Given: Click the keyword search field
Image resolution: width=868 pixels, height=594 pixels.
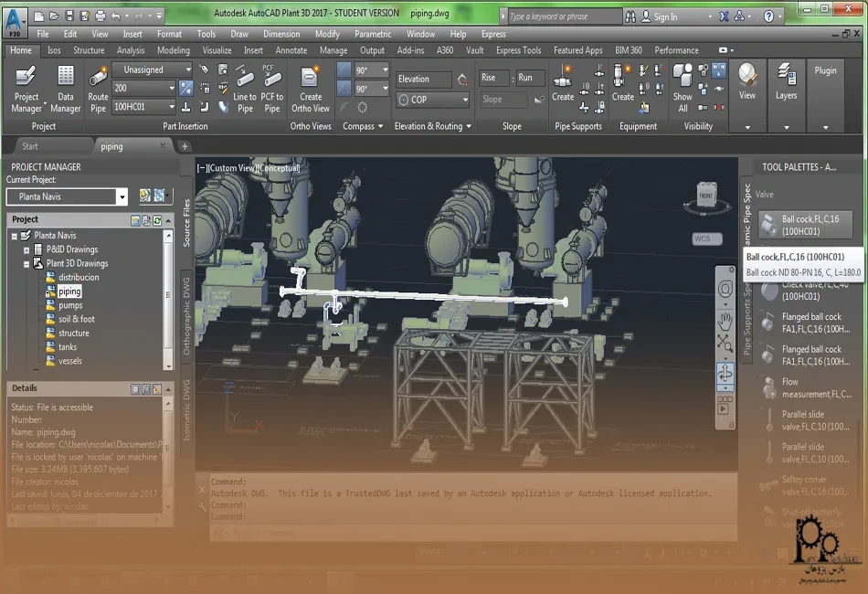Looking at the screenshot, I should 564,16.
